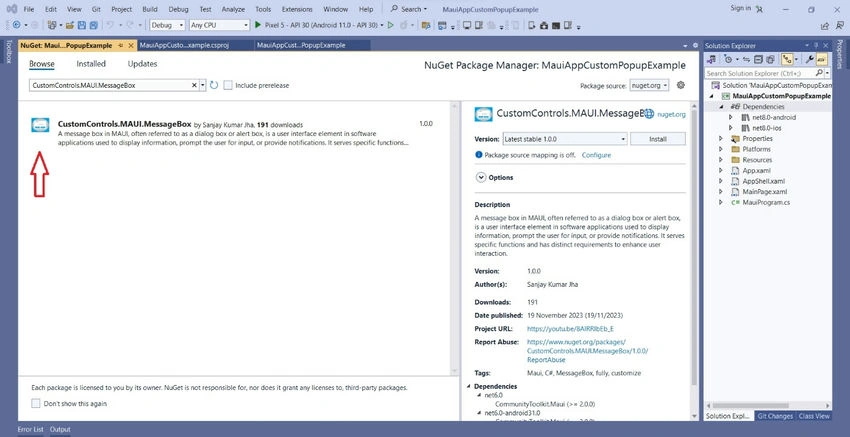Click the CustomControls.MAUI.MessageBox package icon in list

[40, 125]
